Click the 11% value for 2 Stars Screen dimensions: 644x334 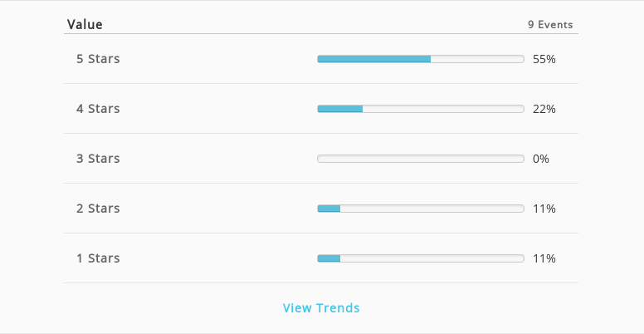pos(544,209)
